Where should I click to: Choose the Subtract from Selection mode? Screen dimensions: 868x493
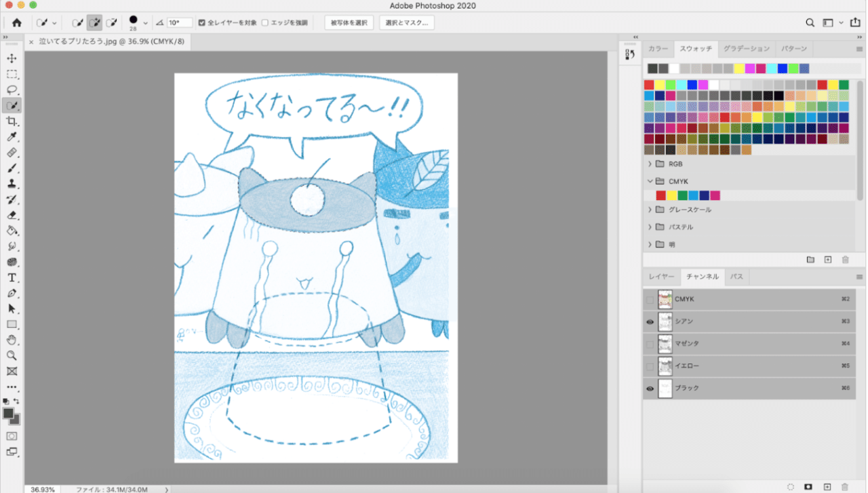tap(112, 22)
